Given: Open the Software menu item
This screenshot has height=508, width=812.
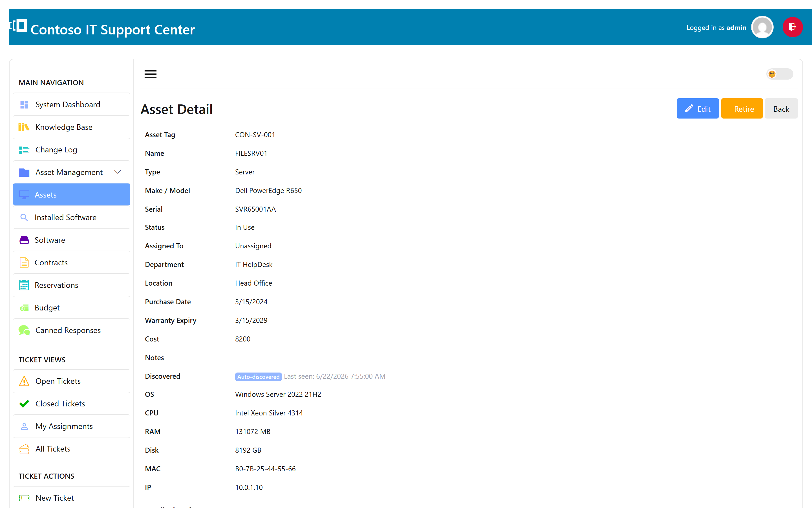Looking at the screenshot, I should (71, 240).
